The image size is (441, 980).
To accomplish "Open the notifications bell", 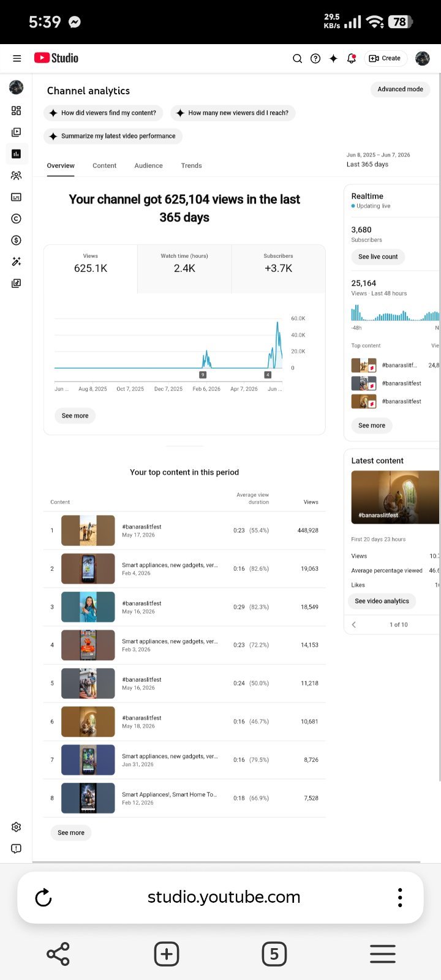I will tap(352, 59).
